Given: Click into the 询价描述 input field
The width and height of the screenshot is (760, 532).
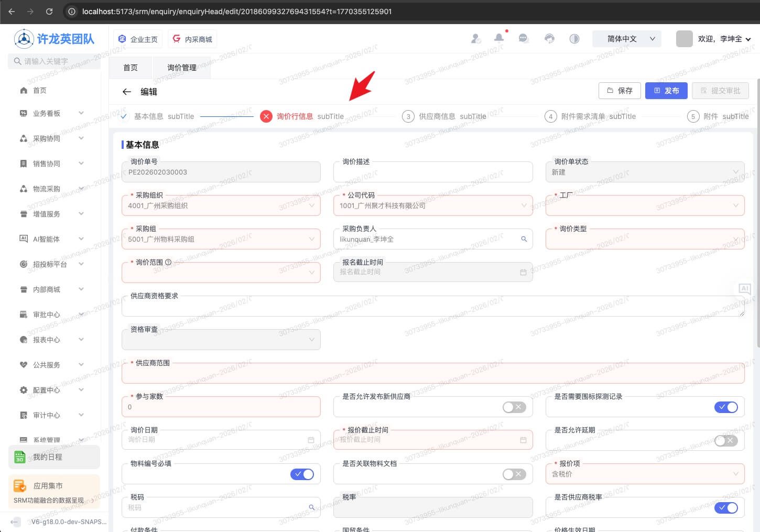Looking at the screenshot, I should (432, 173).
